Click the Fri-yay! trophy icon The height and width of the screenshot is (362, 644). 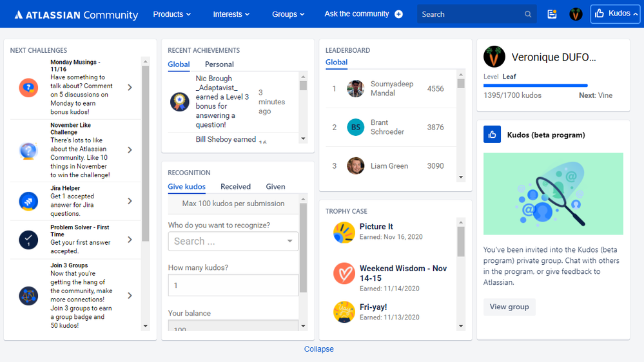pos(344,312)
